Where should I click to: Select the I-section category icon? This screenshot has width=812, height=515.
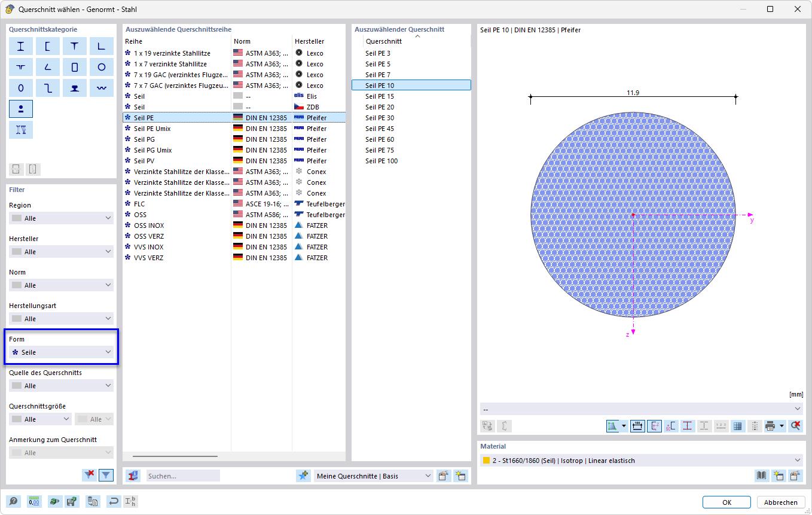coord(21,46)
